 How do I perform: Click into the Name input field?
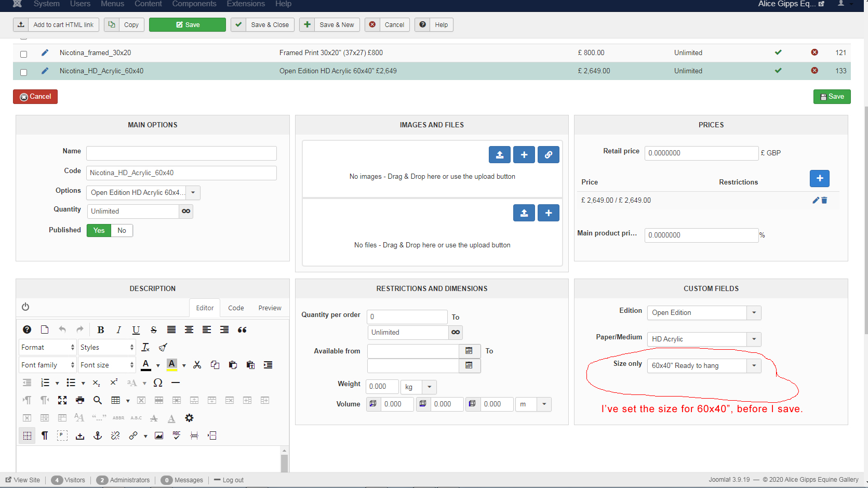click(181, 153)
